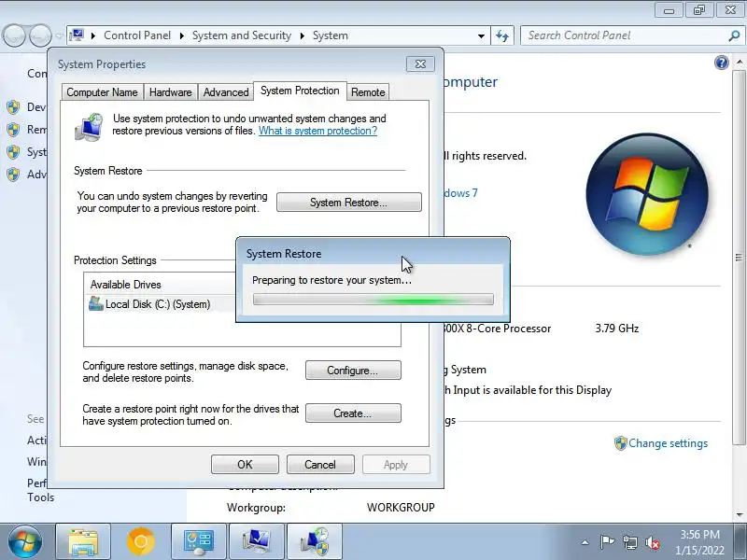Click the Back navigation button
Image resolution: width=747 pixels, height=560 pixels.
(14, 35)
